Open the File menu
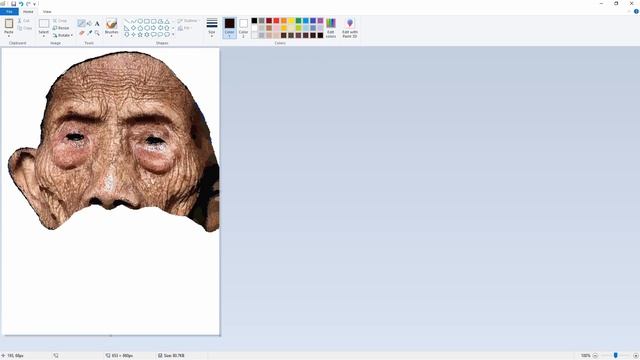Image resolution: width=640 pixels, height=360 pixels. (x=9, y=11)
